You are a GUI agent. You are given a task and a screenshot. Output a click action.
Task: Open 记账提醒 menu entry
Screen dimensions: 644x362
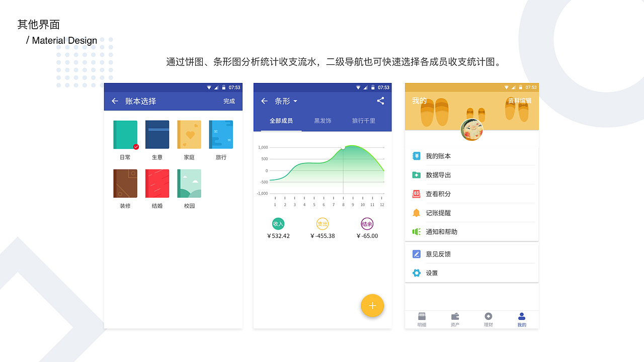(472, 213)
